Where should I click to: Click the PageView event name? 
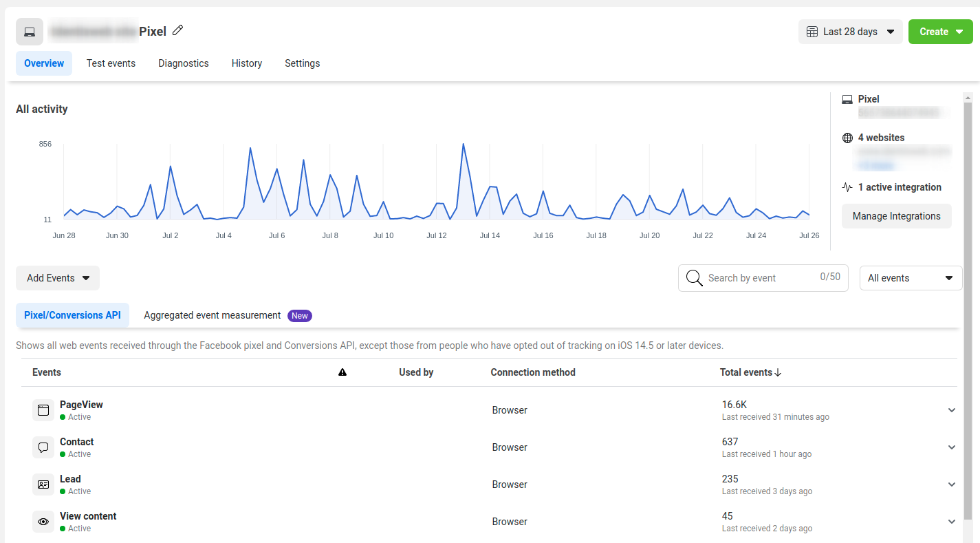point(81,405)
